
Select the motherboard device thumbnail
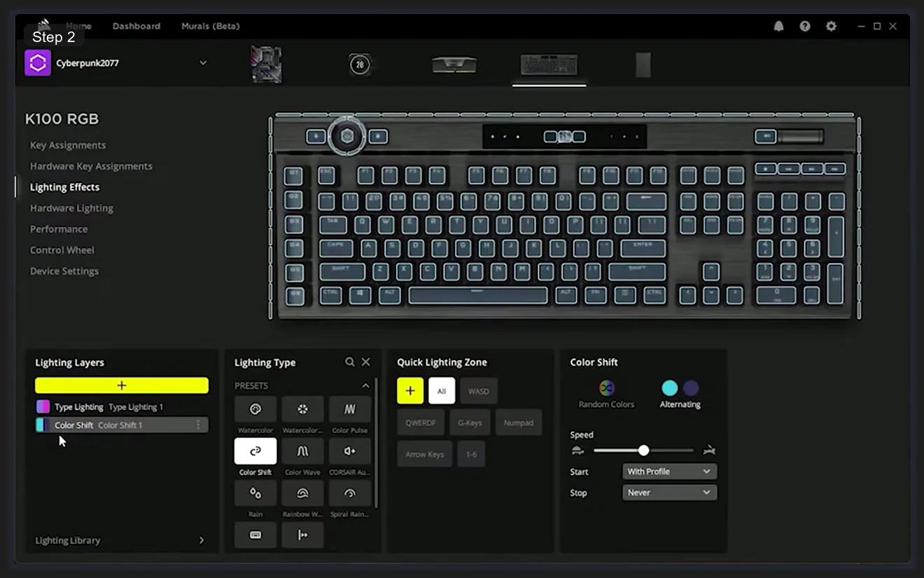[266, 64]
